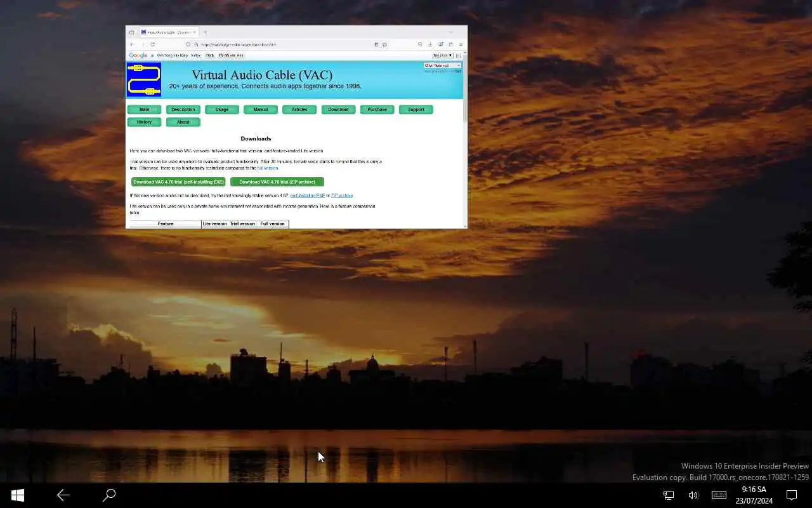Click the 4.67 ZIP archive link
Screen dimensions: 812x508
[342, 196]
